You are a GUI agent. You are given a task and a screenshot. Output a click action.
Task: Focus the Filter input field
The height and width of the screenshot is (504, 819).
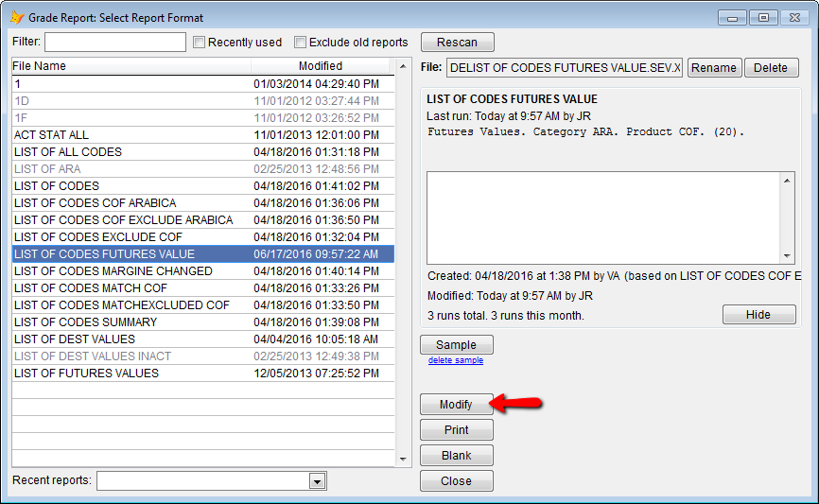click(x=115, y=43)
